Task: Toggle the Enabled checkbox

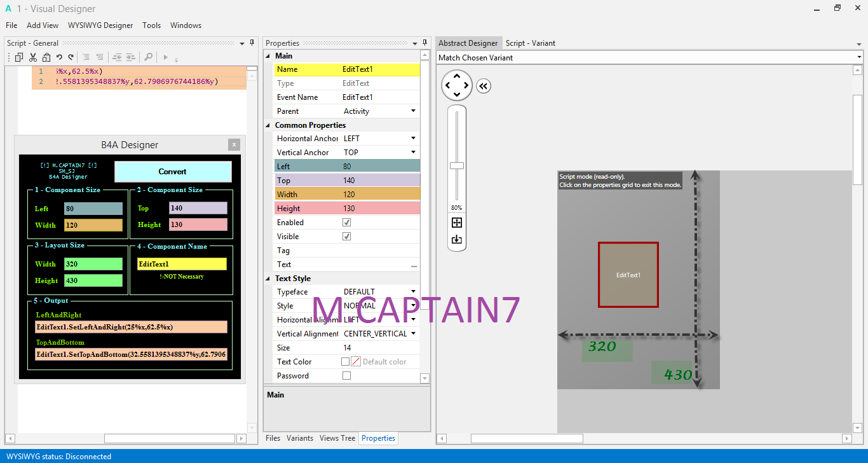Action: coord(346,223)
